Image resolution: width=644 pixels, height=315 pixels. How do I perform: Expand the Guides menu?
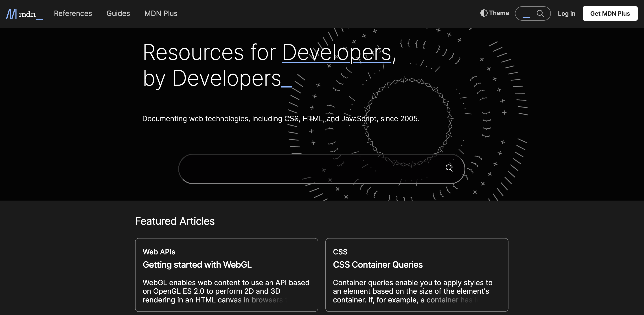click(118, 13)
